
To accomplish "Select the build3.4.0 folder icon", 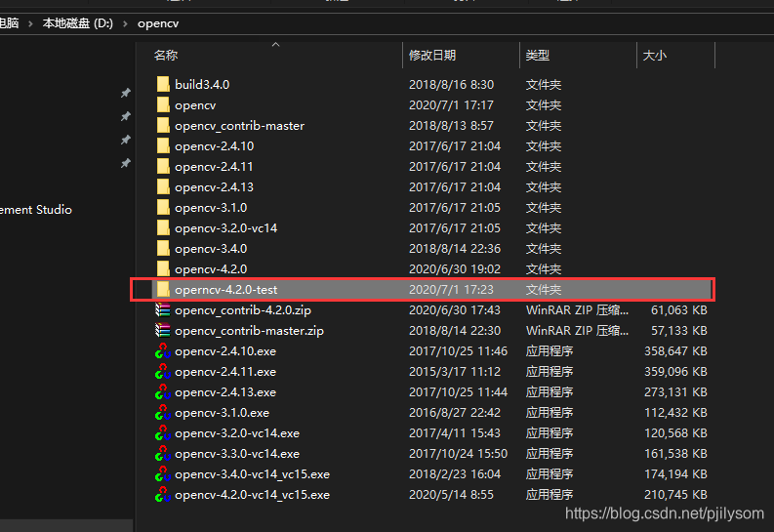I will pos(163,84).
